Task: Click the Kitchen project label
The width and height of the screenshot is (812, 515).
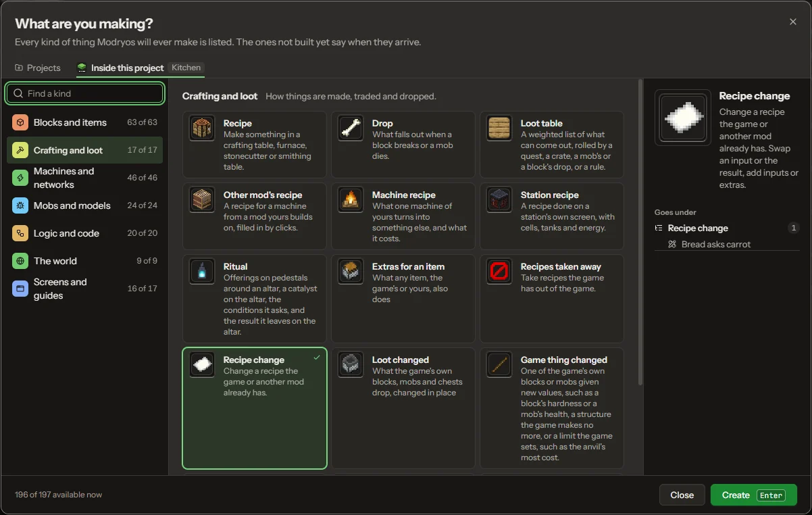Action: 186,68
